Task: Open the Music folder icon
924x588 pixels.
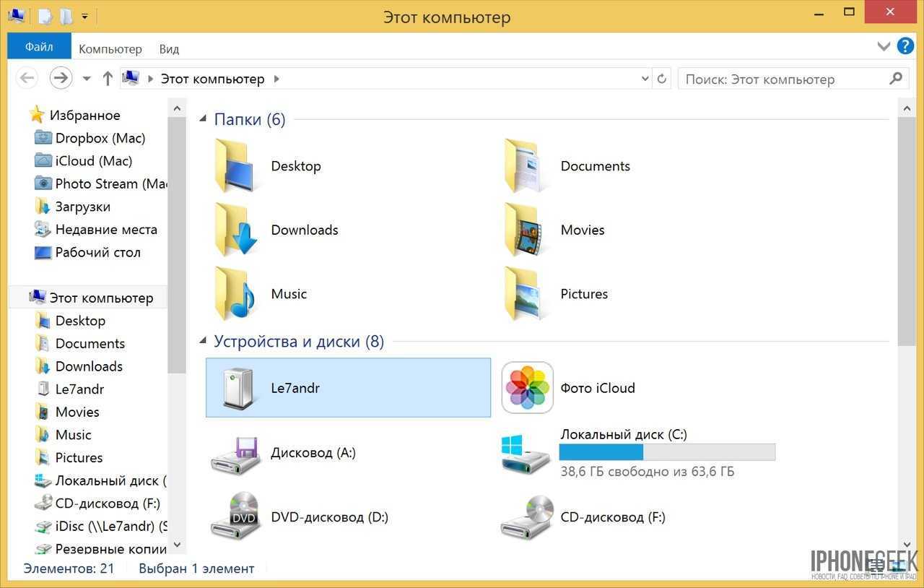Action: click(x=235, y=294)
